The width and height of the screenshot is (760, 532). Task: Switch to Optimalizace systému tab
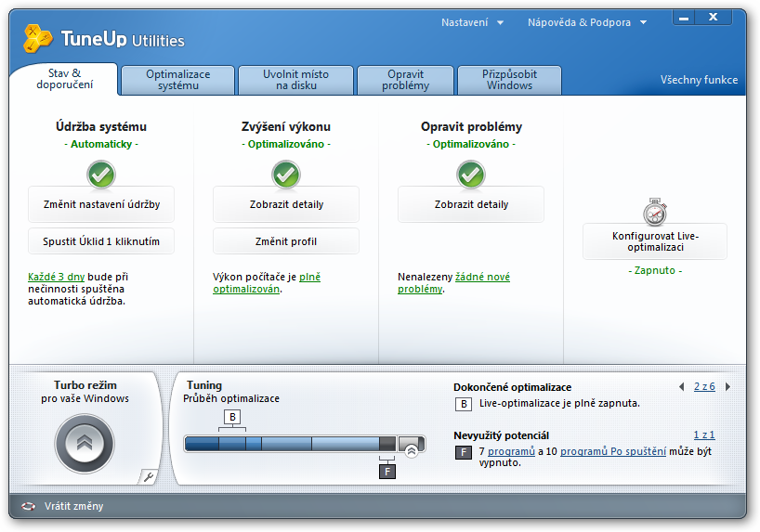(x=177, y=80)
